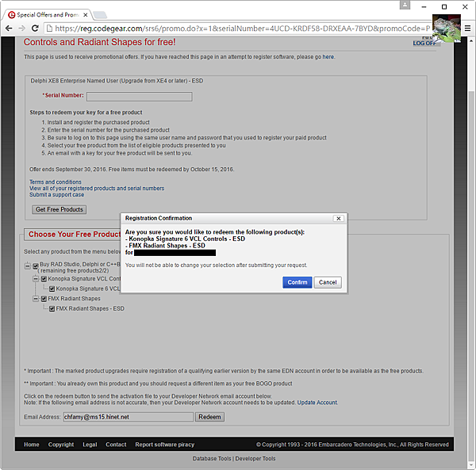Uncheck FMX Radiant Shapes - ESD checkbox
This screenshot has width=476, height=470.
pyautogui.click(x=52, y=308)
